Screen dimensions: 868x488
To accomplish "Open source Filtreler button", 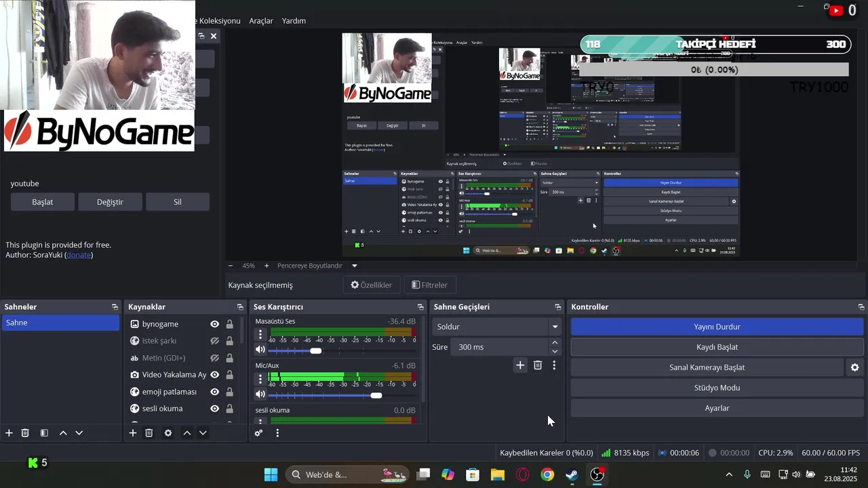I will point(430,285).
